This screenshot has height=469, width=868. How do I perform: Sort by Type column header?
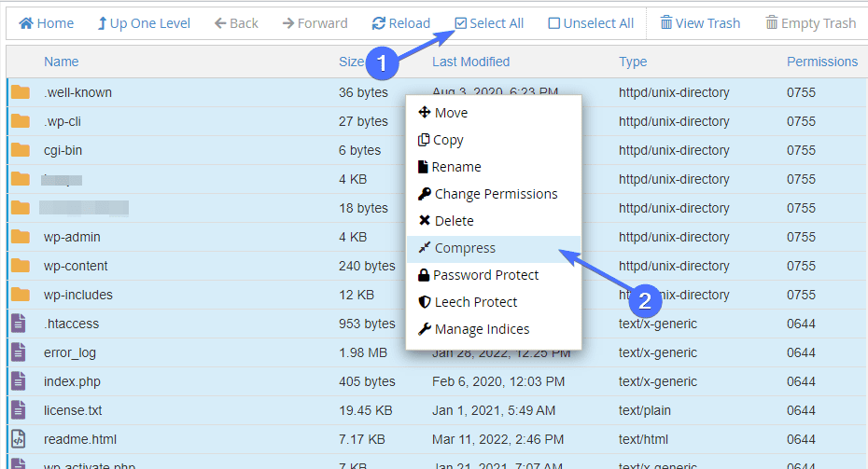633,62
